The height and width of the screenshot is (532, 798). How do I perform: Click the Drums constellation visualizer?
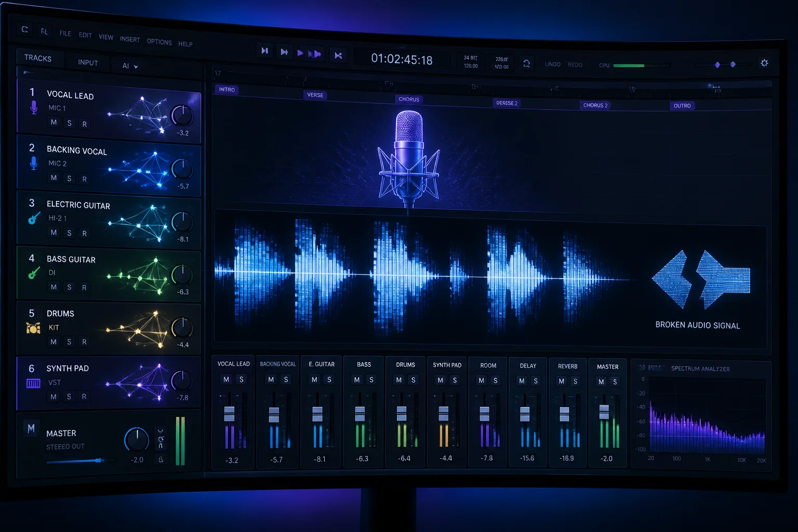pyautogui.click(x=138, y=330)
